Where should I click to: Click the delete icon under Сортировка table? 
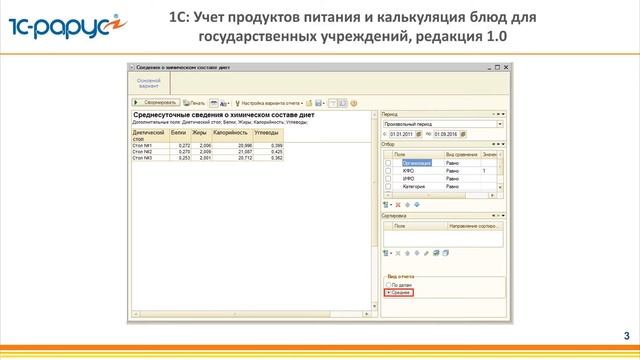[x=398, y=253]
